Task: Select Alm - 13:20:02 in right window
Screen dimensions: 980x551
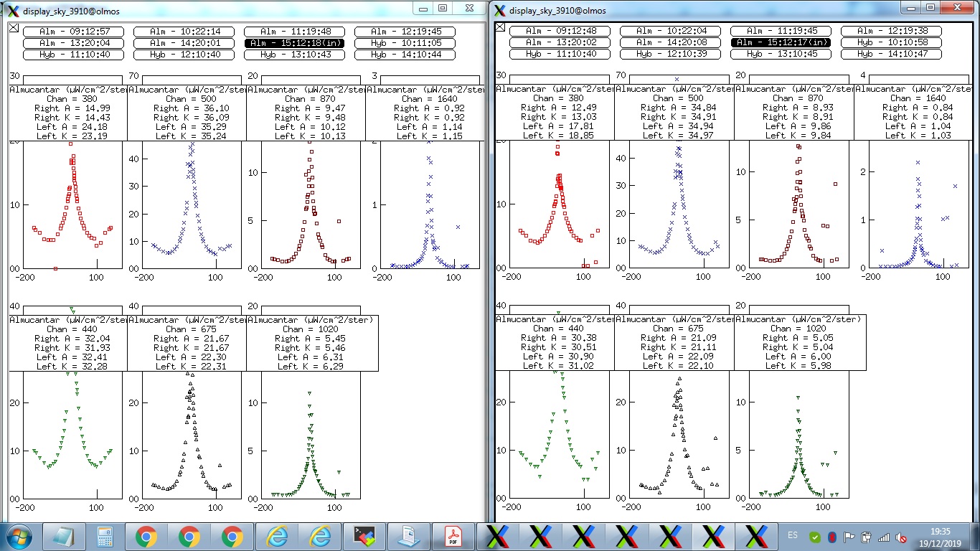Action: coord(560,42)
